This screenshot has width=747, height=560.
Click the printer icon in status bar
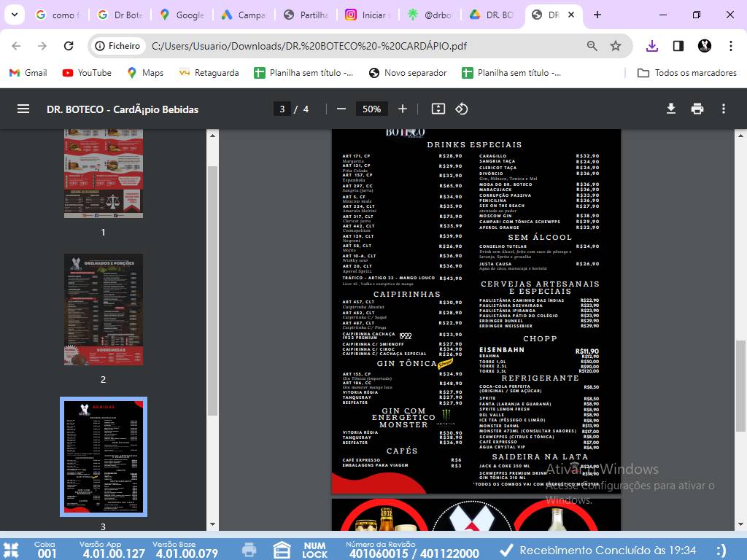pos(249,550)
